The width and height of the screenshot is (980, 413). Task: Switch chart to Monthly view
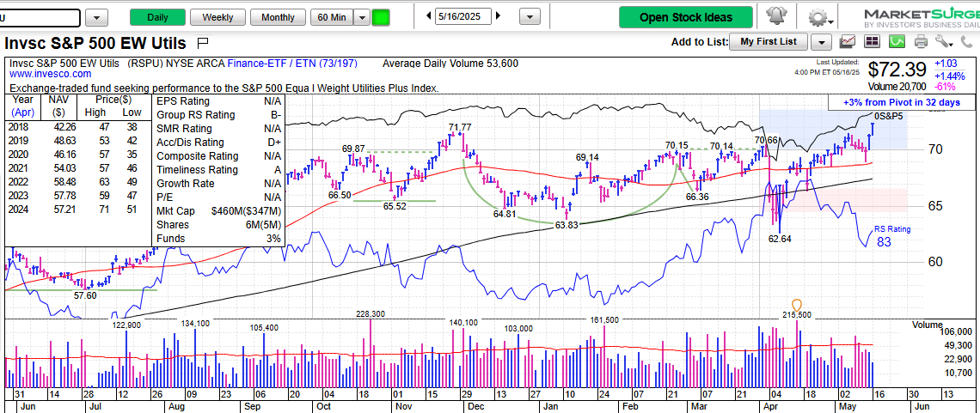pyautogui.click(x=279, y=17)
